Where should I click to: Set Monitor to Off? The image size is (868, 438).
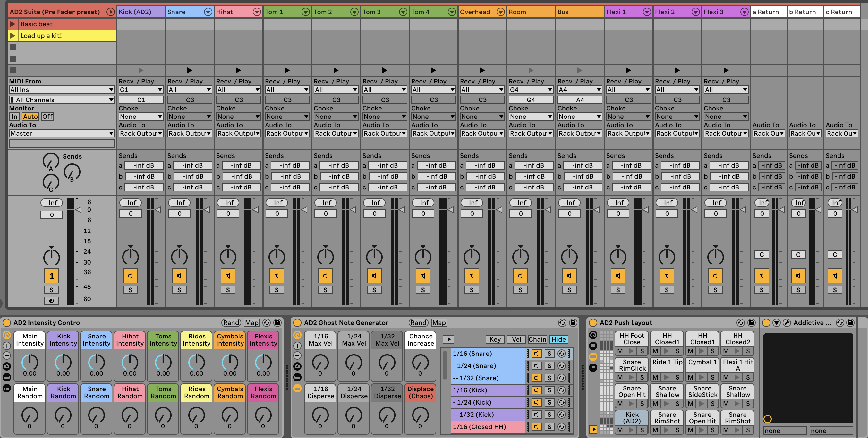[47, 117]
